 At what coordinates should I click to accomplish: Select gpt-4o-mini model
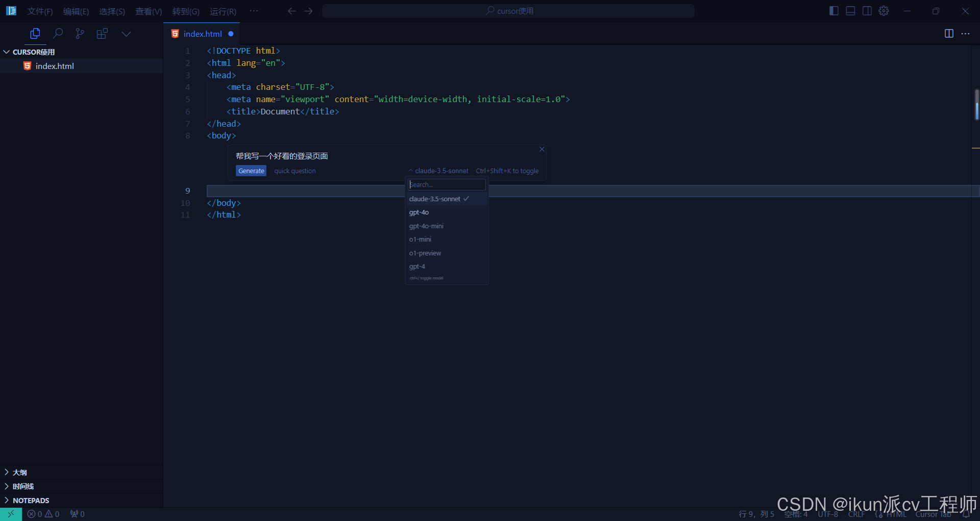pyautogui.click(x=447, y=226)
